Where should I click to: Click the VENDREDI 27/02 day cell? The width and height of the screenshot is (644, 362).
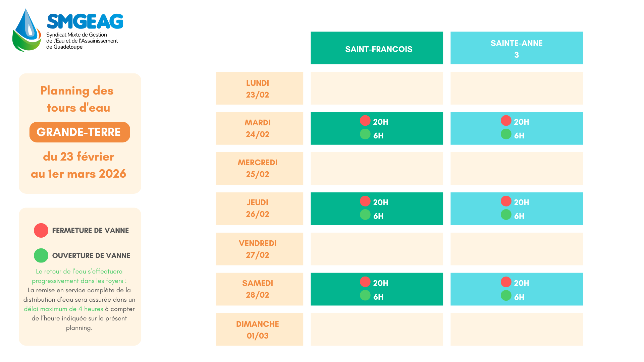click(x=259, y=249)
